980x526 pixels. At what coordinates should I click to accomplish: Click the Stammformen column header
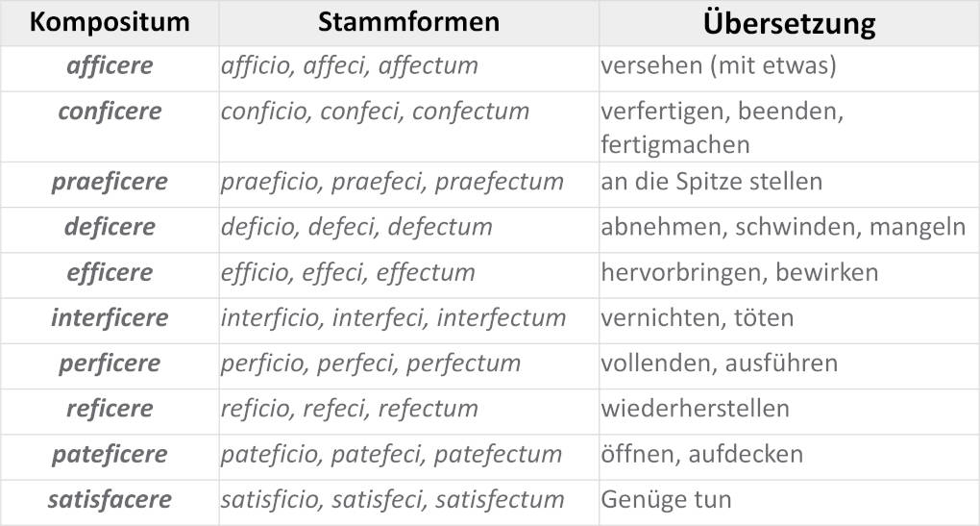[408, 22]
